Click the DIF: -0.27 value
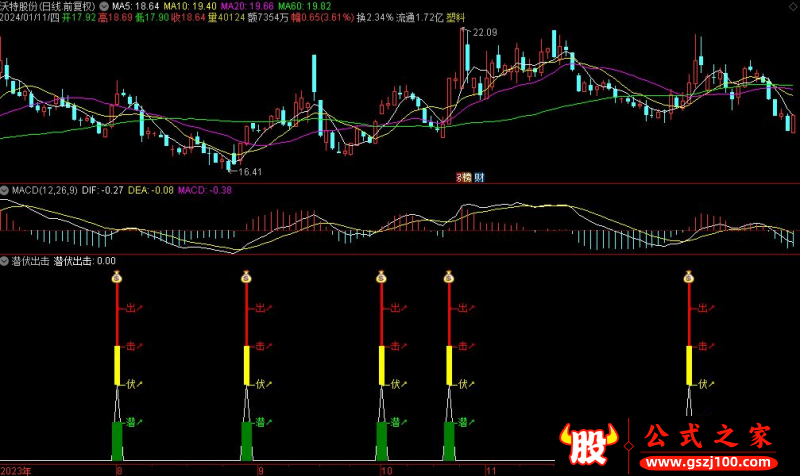The image size is (800, 476). [103, 191]
